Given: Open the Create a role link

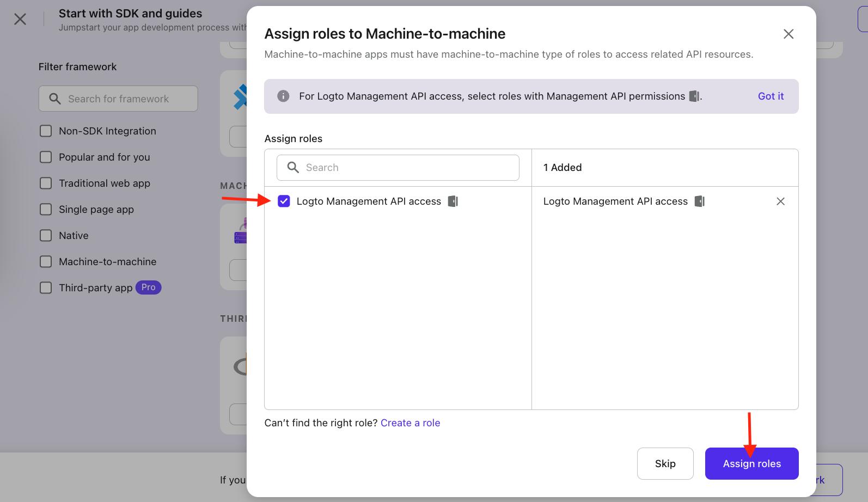Looking at the screenshot, I should click(x=410, y=423).
